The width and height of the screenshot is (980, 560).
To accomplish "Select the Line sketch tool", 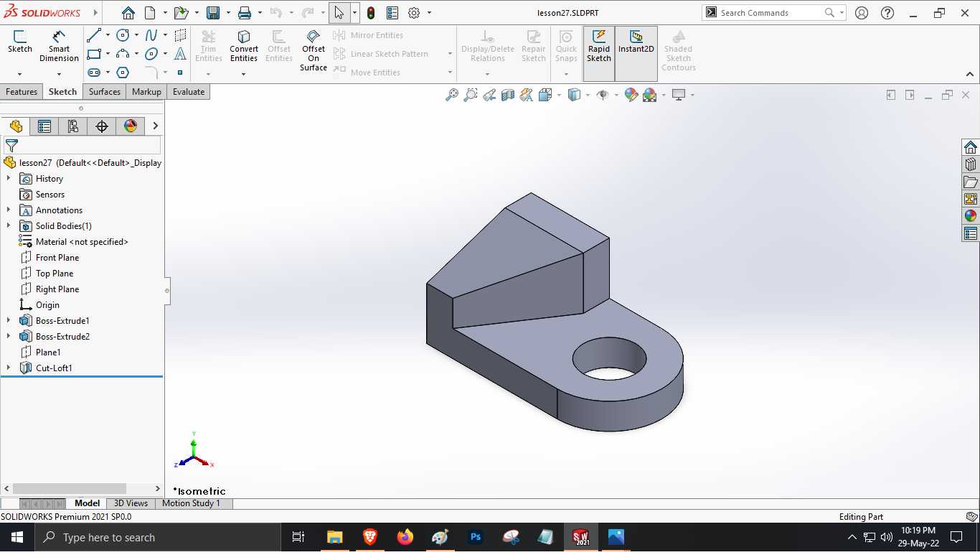I will tap(93, 35).
